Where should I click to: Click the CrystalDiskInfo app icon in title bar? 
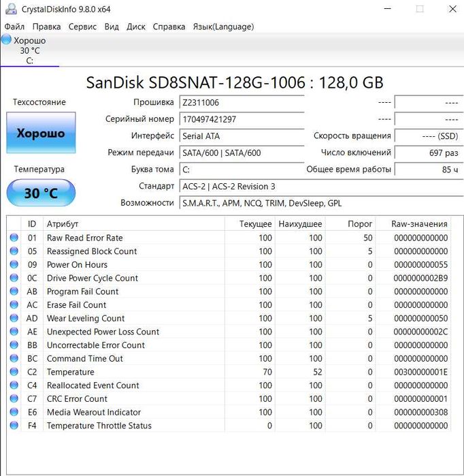click(11, 9)
